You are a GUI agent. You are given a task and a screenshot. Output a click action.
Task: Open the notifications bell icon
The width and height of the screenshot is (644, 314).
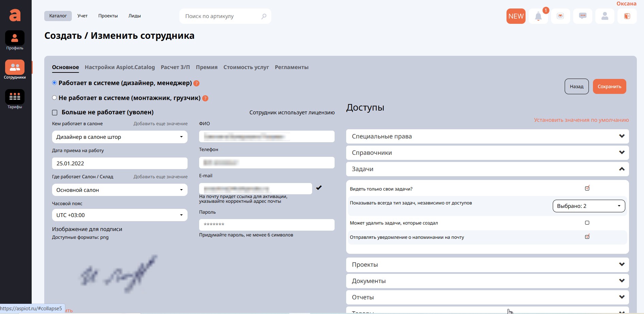click(538, 16)
